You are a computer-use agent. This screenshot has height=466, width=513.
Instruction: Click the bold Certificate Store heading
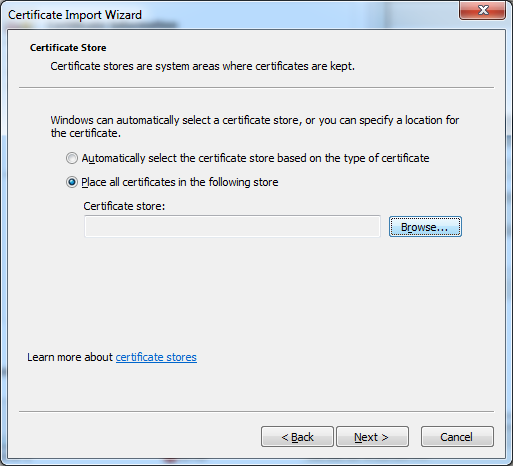point(68,48)
